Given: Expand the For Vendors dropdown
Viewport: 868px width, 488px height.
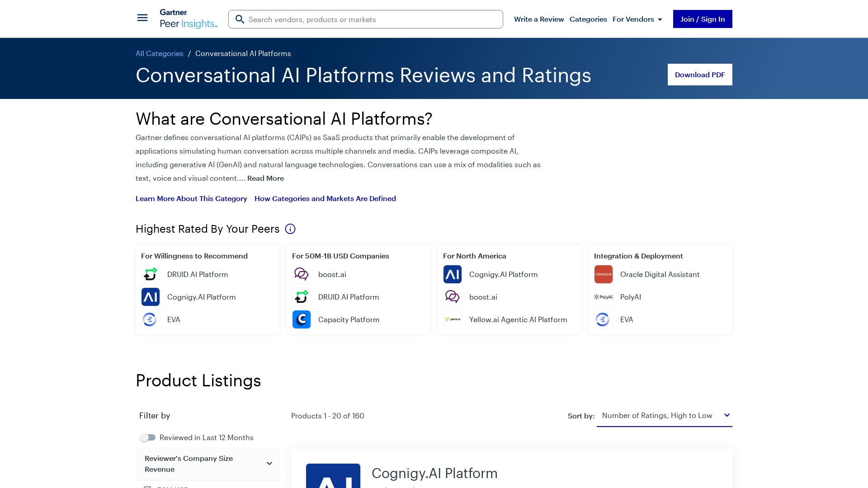Looking at the screenshot, I should click(x=637, y=19).
